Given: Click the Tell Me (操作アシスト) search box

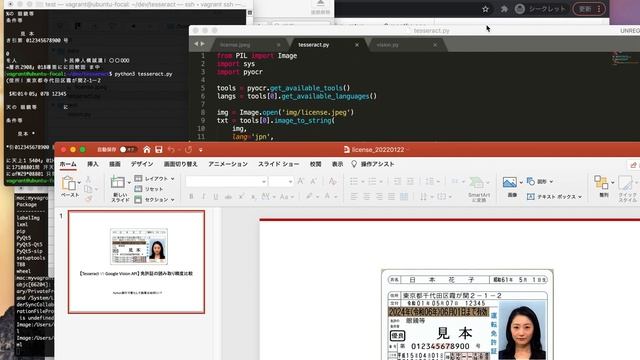Looking at the screenshot, I should pyautogui.click(x=373, y=164).
